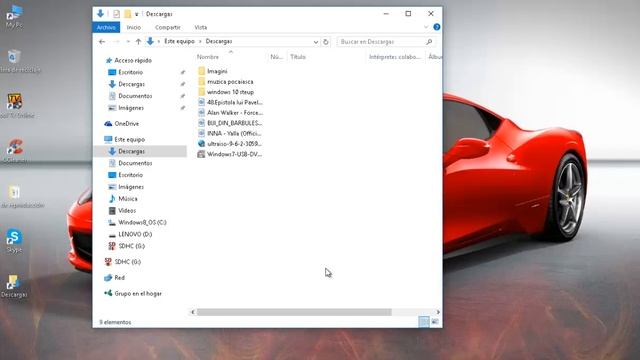This screenshot has width=640, height=360.
Task: Switch to details view layout icon
Action: pyautogui.click(x=424, y=322)
